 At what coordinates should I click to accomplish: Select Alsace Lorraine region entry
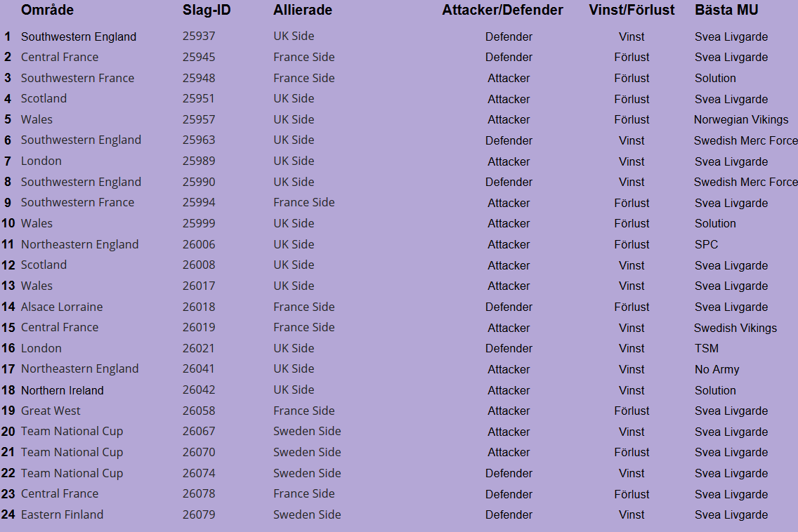point(62,307)
